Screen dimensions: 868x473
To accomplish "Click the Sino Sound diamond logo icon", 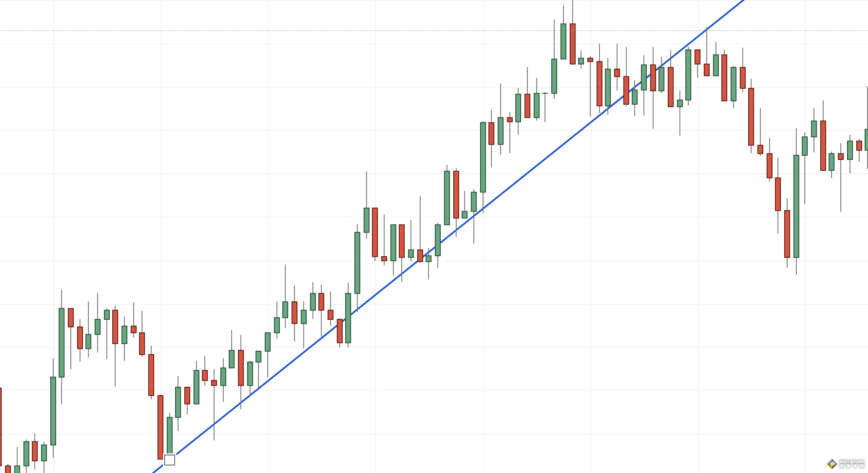I will (x=832, y=463).
